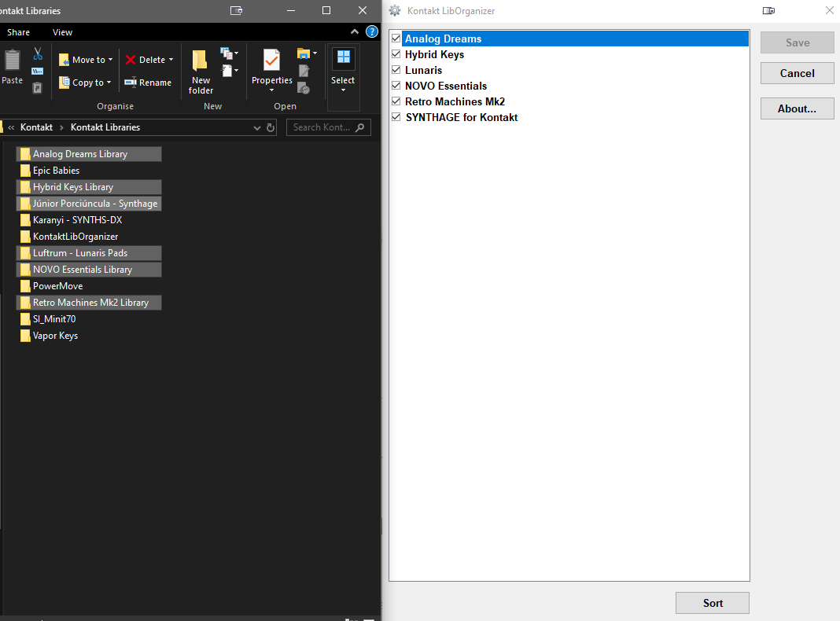
Task: Select the Hybrid Keys Library folder
Action: (89, 187)
